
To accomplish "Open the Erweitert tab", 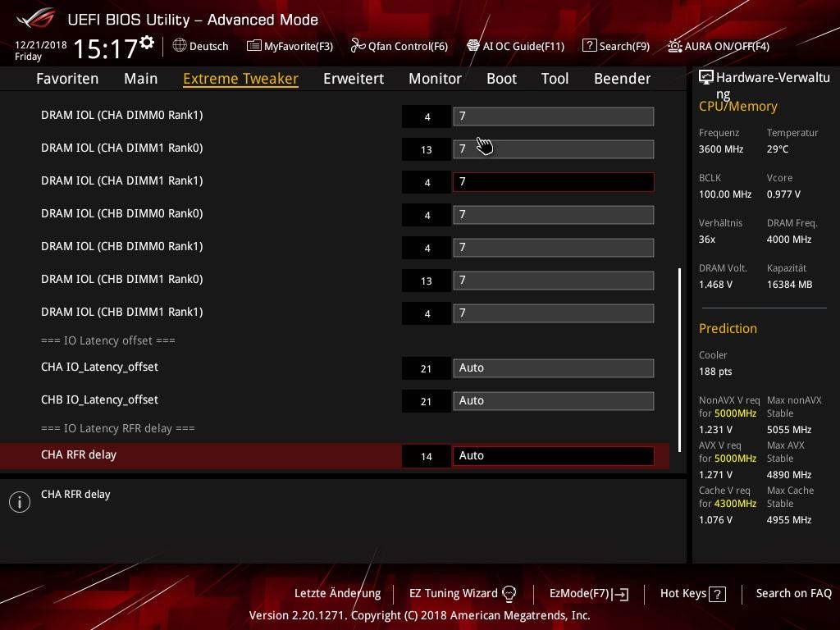I will click(x=354, y=79).
